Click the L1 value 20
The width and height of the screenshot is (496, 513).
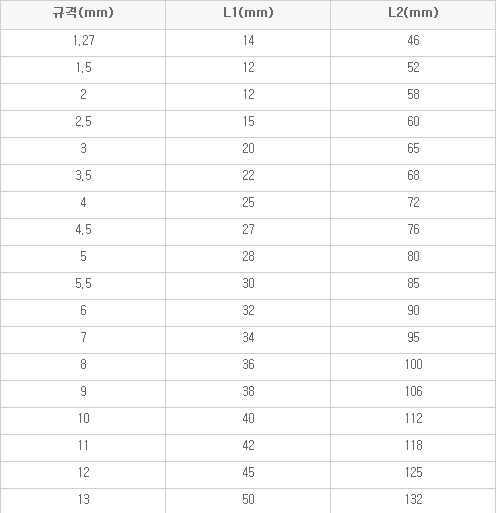point(248,148)
